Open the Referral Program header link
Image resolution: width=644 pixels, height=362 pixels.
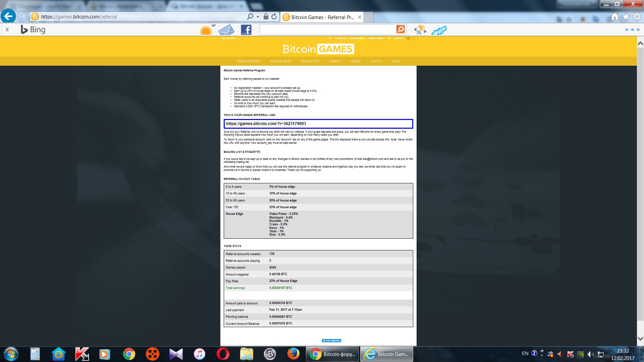click(x=376, y=38)
